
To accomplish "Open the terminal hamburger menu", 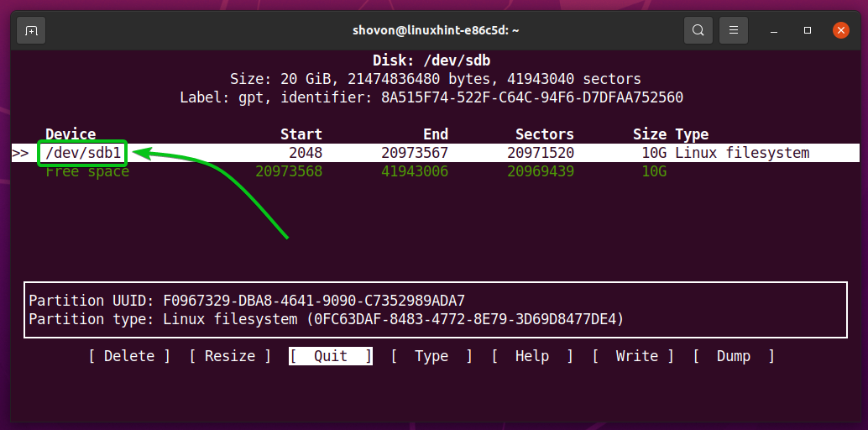I will coord(734,30).
